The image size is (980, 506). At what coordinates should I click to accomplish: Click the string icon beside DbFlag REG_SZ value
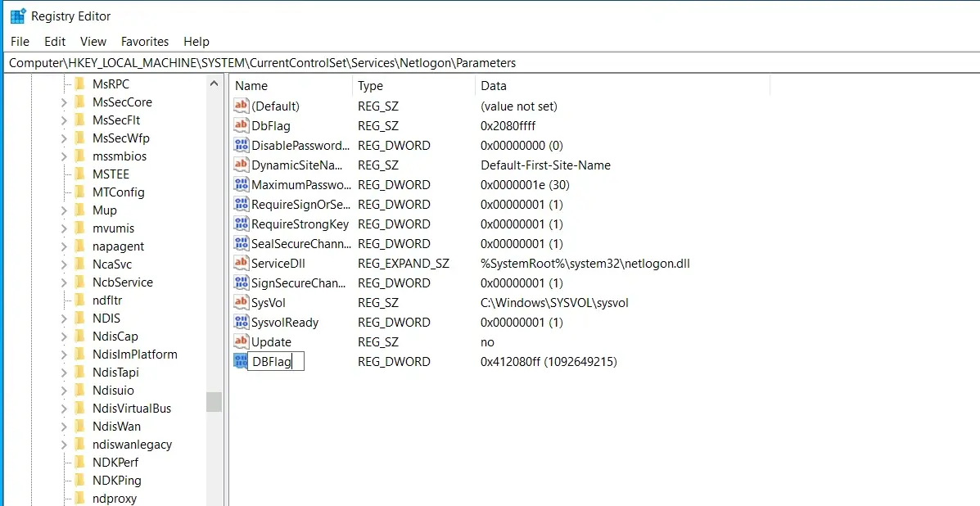[242, 125]
